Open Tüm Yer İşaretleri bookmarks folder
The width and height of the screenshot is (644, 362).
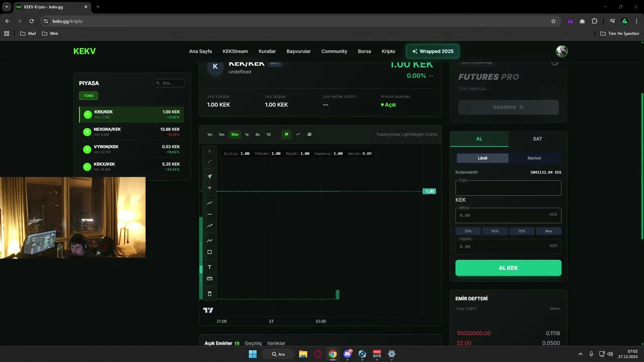click(x=620, y=33)
